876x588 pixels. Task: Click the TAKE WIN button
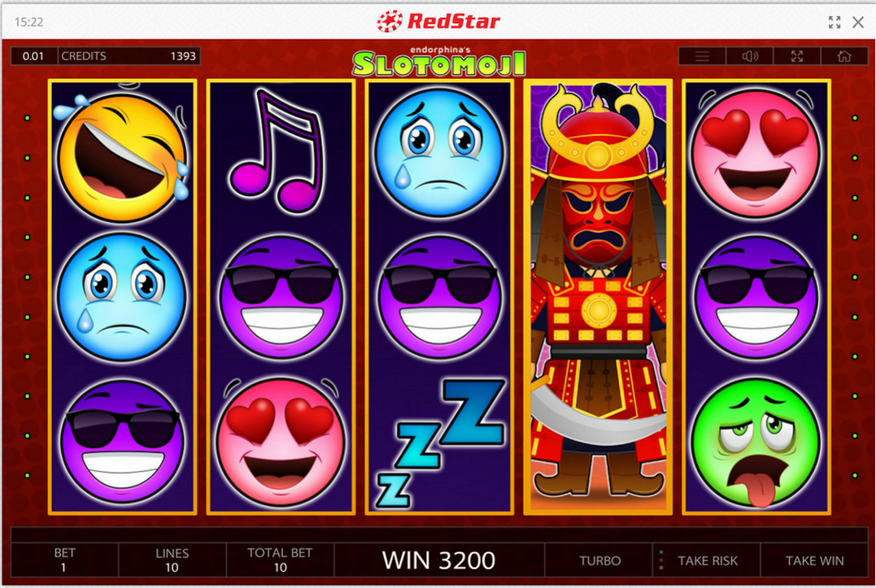(814, 560)
